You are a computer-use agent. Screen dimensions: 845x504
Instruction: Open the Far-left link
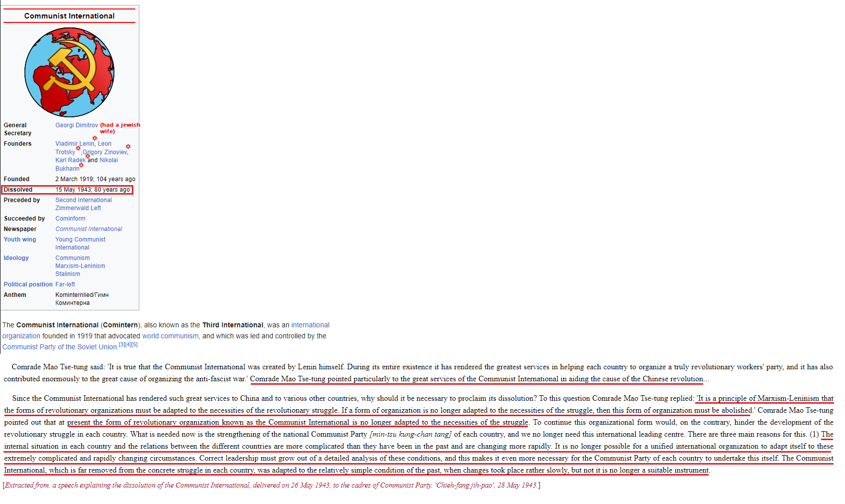point(65,284)
